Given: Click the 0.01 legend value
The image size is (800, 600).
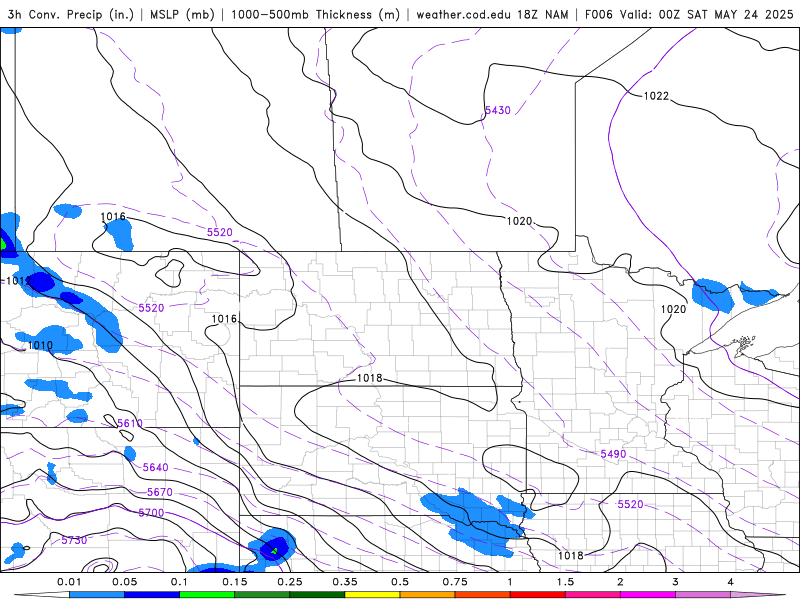Looking at the screenshot, I should coord(69,582).
